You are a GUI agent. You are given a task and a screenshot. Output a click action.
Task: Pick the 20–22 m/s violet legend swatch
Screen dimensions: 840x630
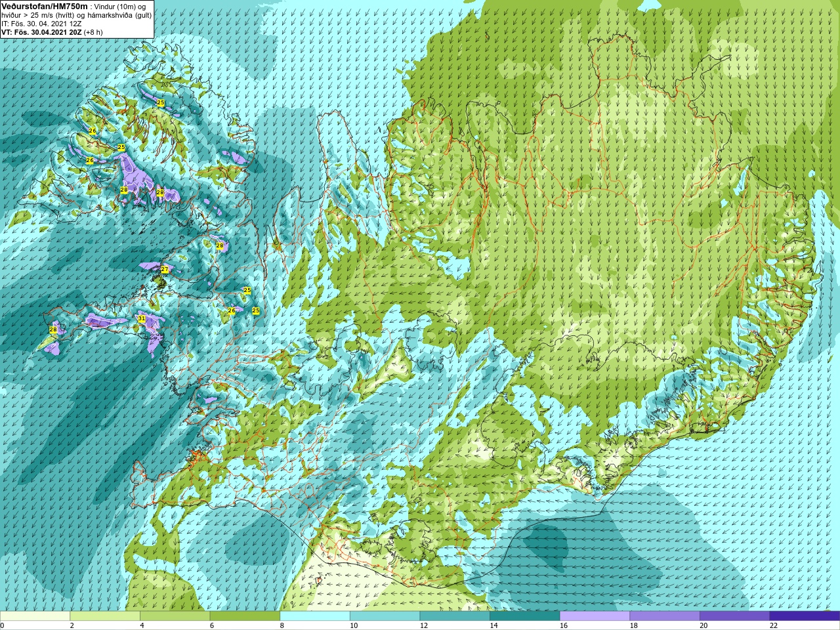coord(734,616)
